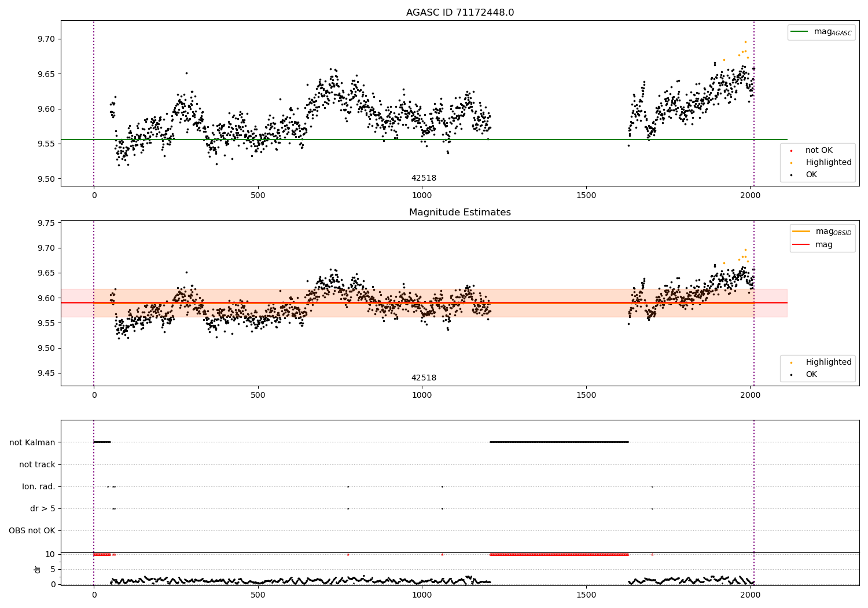This screenshot has height=608, width=868.
Task: Click the green horizontal mag AGASC line in the top plot
Action: tap(424, 140)
